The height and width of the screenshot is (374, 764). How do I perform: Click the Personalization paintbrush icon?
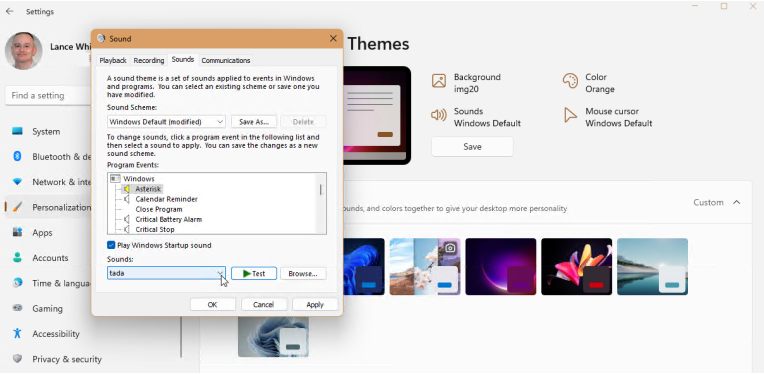(18, 207)
